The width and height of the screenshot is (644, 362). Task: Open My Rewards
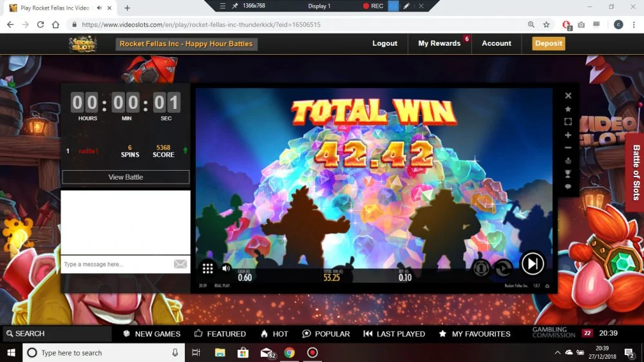[x=439, y=43]
